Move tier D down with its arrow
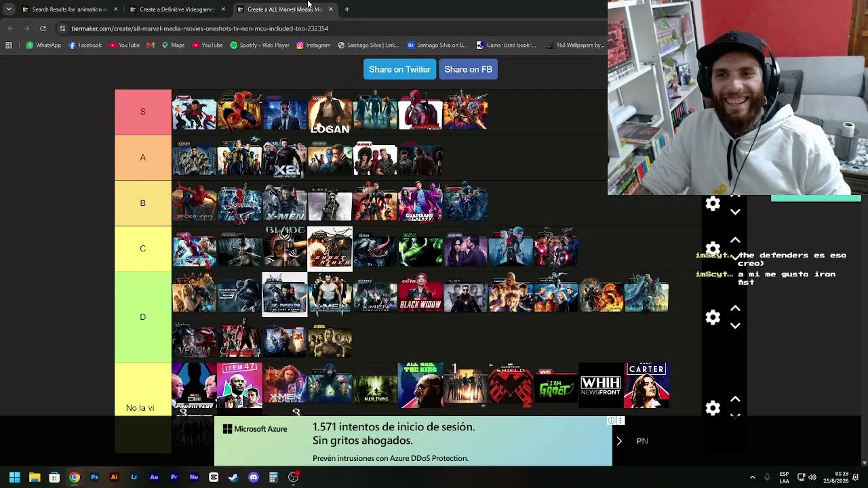The height and width of the screenshot is (488, 868). 735,325
